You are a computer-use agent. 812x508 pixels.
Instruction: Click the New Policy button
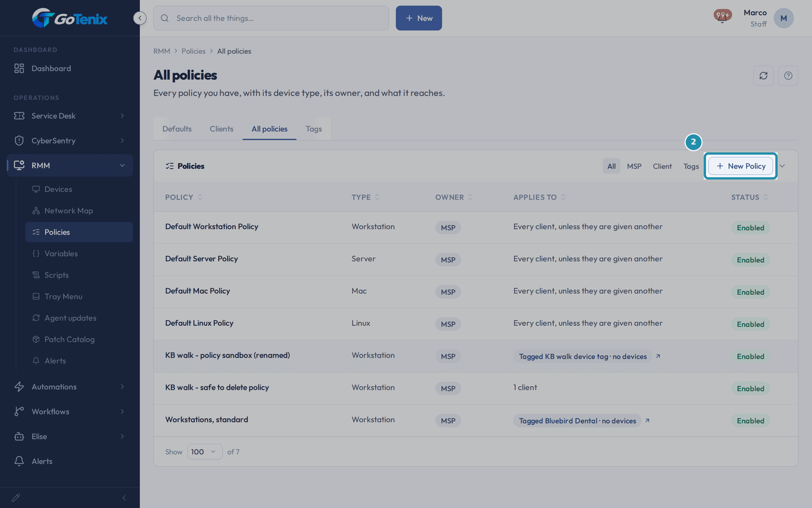pyautogui.click(x=741, y=166)
